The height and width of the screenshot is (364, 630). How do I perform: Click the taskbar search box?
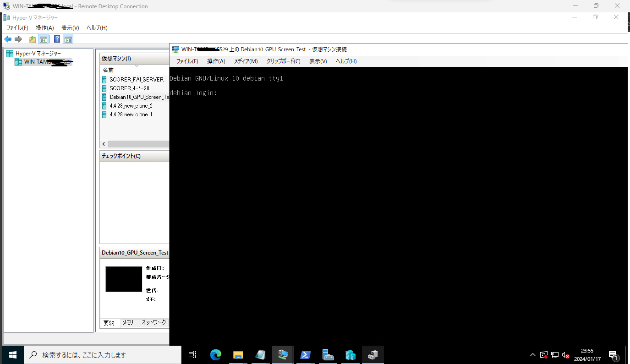tap(102, 355)
